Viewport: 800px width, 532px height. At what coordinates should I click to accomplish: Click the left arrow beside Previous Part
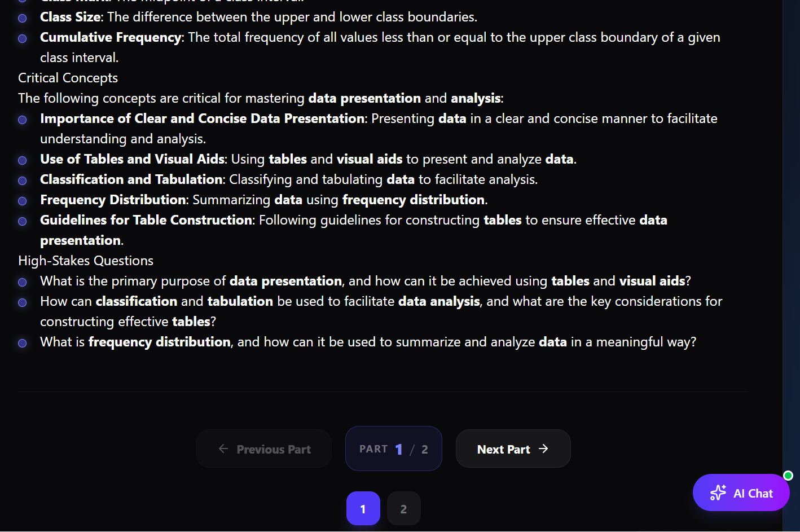pos(223,449)
